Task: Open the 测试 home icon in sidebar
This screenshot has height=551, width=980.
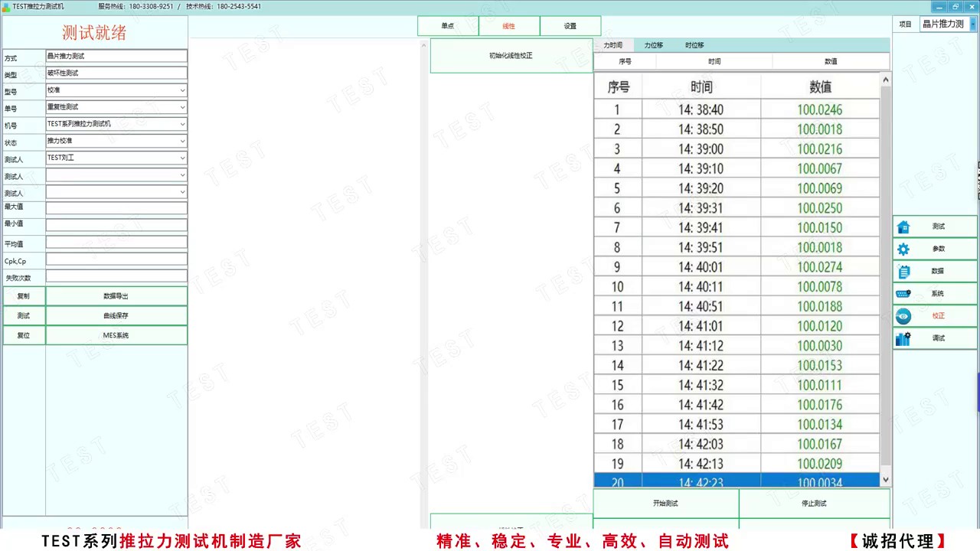Action: click(903, 227)
